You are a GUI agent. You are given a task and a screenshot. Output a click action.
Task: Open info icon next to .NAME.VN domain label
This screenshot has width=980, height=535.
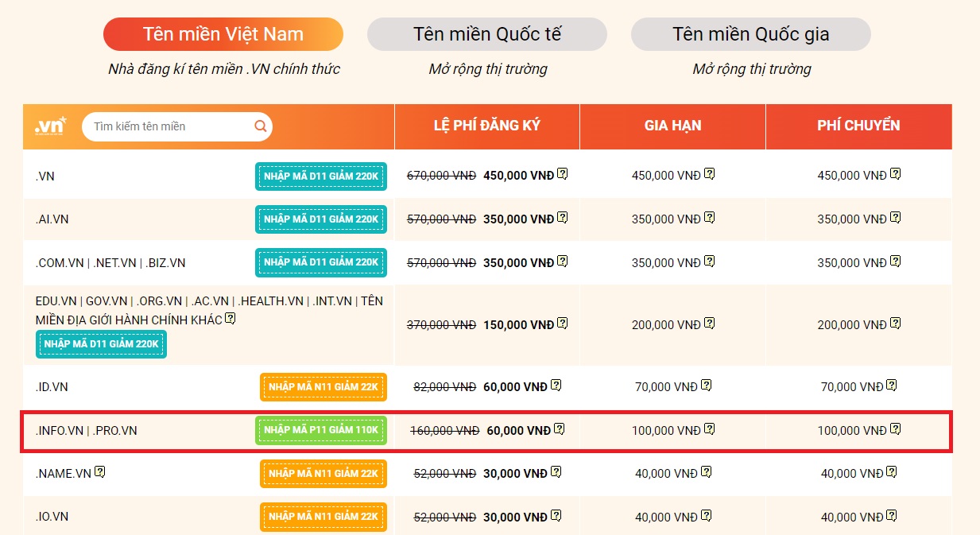pos(100,471)
